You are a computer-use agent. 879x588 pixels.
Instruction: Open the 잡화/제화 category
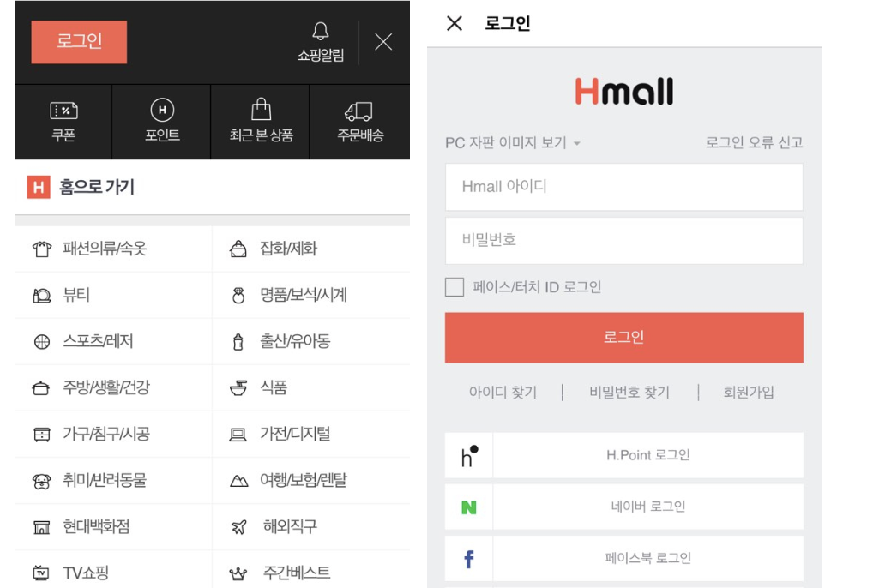coord(289,249)
